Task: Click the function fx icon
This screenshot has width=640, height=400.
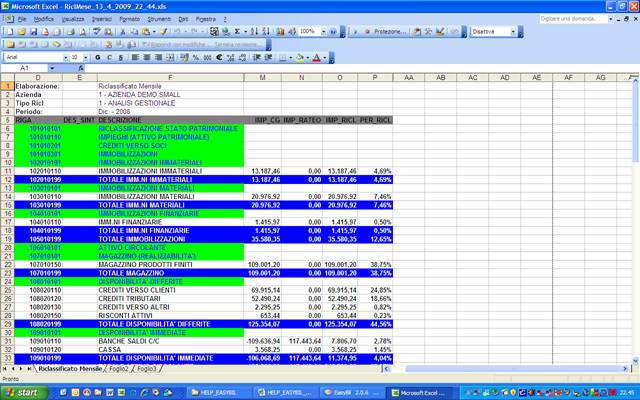Action: tap(81, 68)
